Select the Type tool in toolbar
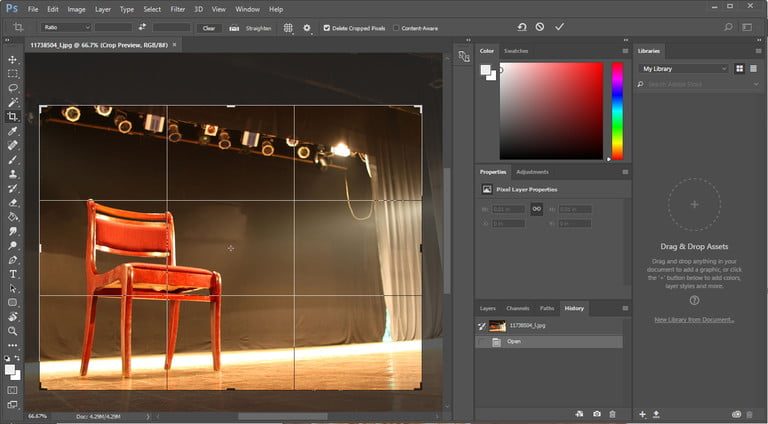 (13, 273)
